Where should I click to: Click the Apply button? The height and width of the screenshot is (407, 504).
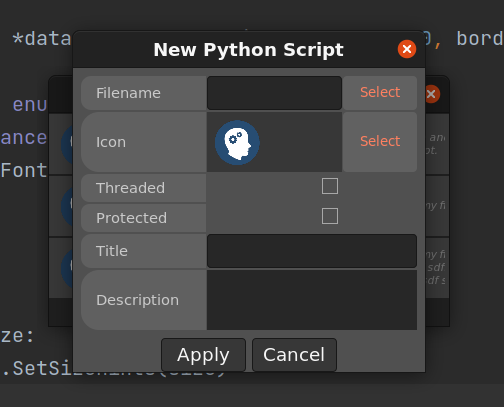pos(203,355)
